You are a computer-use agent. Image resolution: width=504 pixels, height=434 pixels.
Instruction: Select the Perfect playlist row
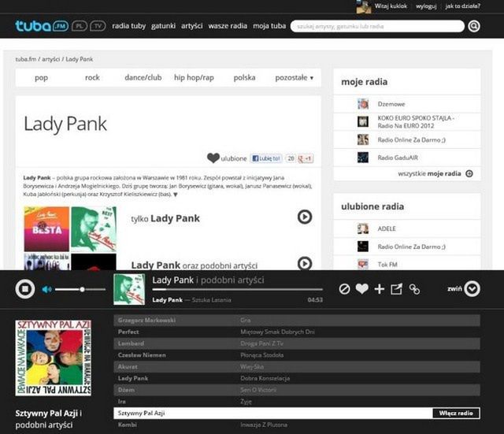(297, 332)
